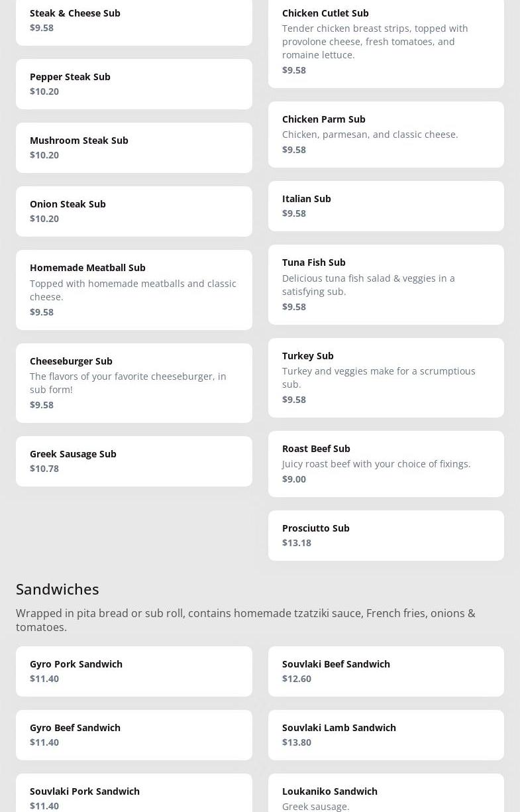Select the Cheeseburger Sub item
The height and width of the screenshot is (812, 520).
click(134, 383)
